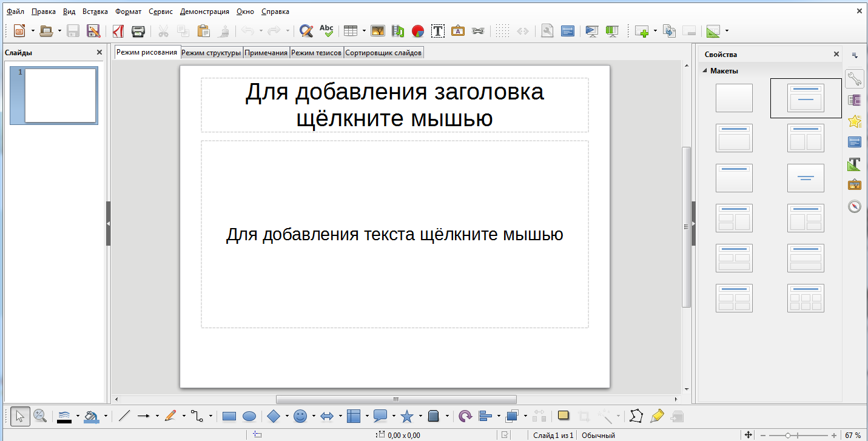Open the Вставка menu
The width and height of the screenshot is (868, 441).
tap(95, 12)
